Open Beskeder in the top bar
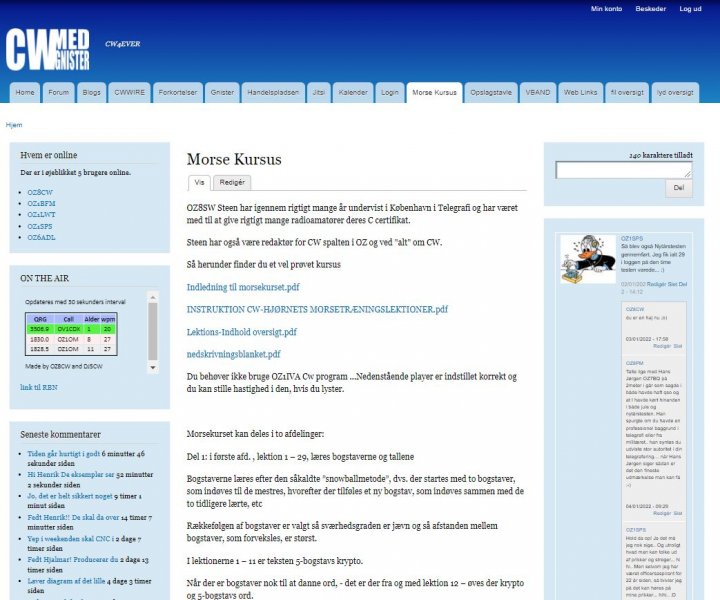This screenshot has width=720, height=600. 650,9
